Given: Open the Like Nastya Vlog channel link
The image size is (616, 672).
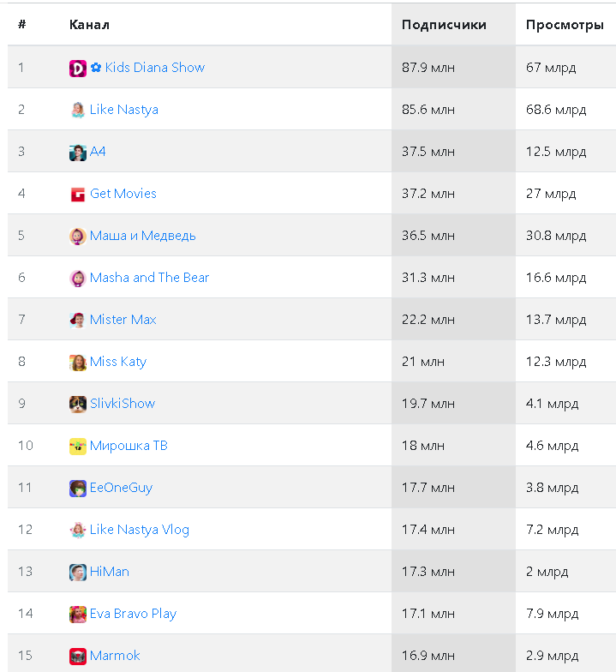Looking at the screenshot, I should click(139, 530).
